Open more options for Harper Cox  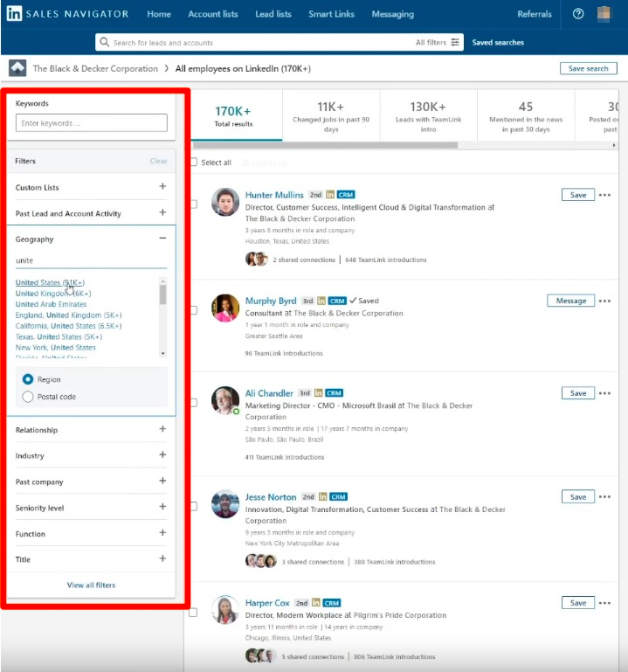tap(604, 603)
